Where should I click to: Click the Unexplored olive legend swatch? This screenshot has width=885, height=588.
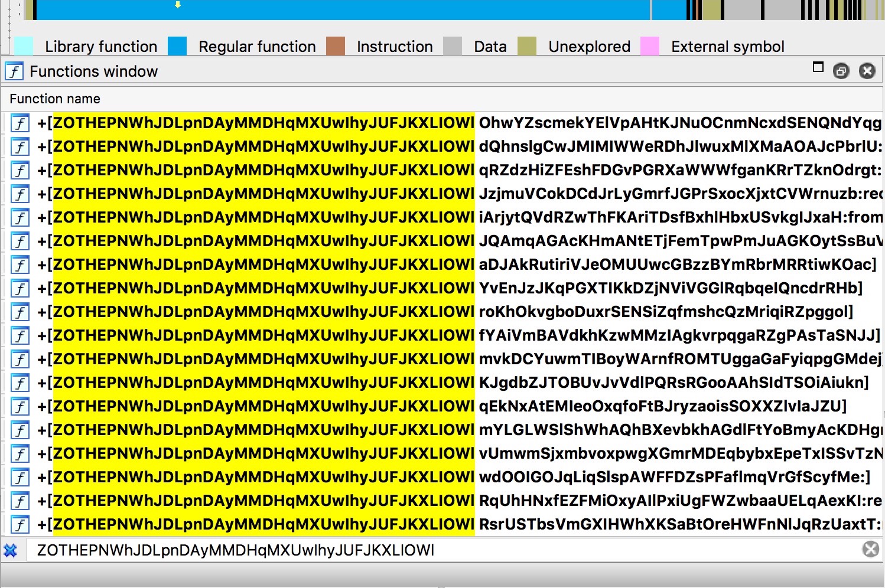point(527,46)
